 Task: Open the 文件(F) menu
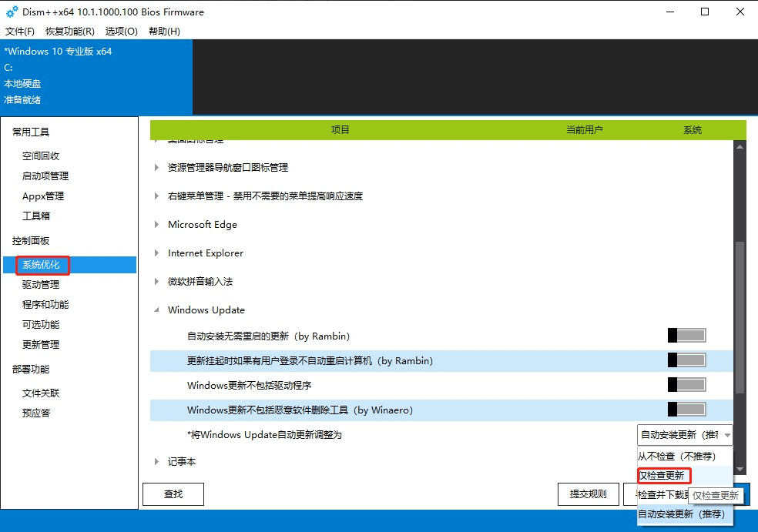tap(20, 32)
